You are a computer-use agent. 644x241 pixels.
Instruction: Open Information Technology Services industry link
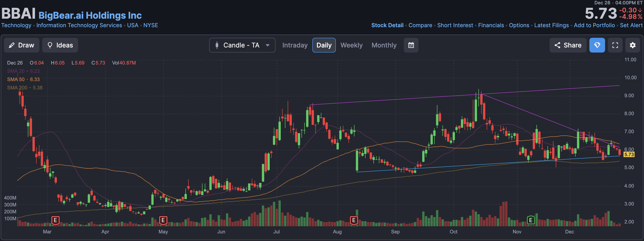tap(79, 25)
